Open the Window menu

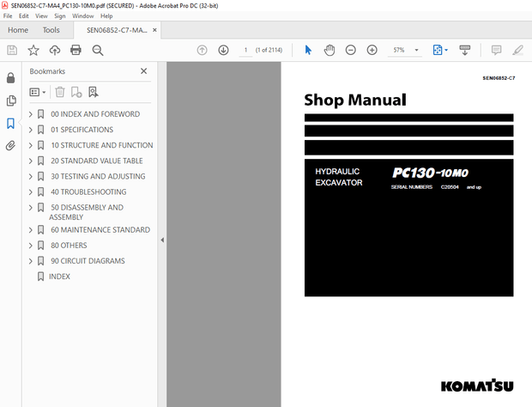click(82, 16)
